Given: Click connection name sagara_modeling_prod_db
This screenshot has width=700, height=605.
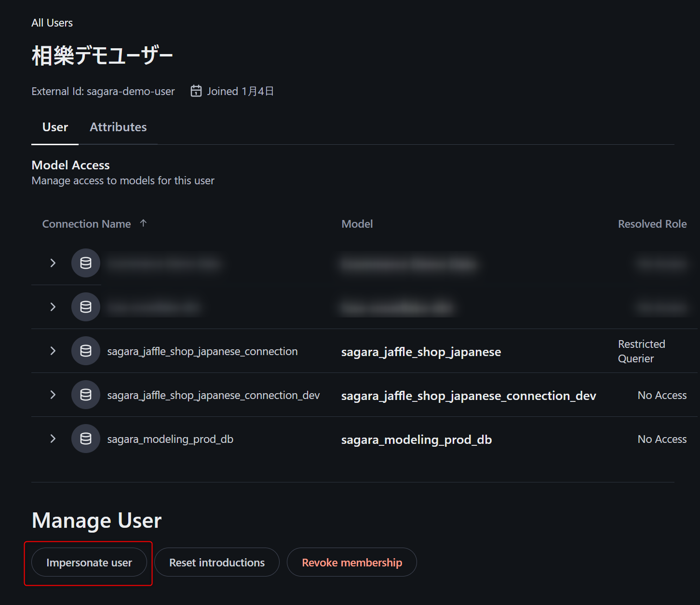Looking at the screenshot, I should 170,440.
